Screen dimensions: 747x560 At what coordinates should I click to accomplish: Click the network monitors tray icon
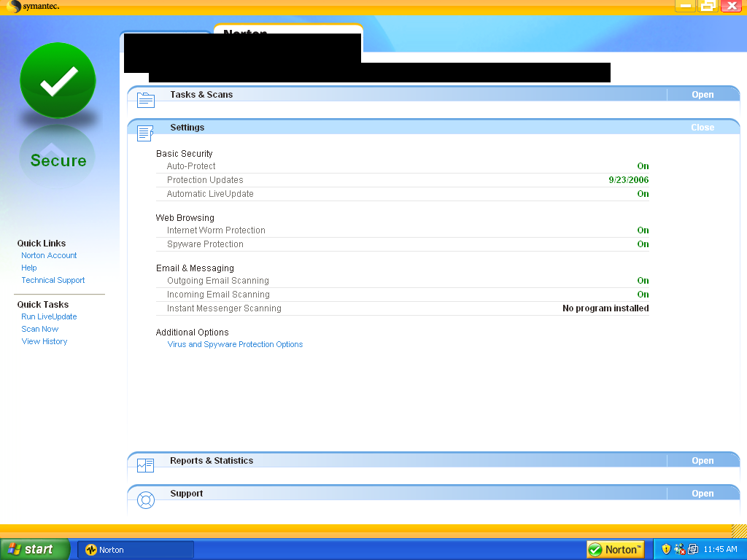[x=693, y=549]
